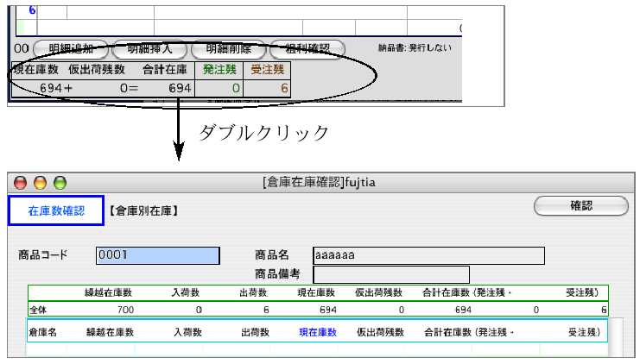The width and height of the screenshot is (640, 364).
Task: Select the 在庫数確認 tab
Action: coord(56,210)
